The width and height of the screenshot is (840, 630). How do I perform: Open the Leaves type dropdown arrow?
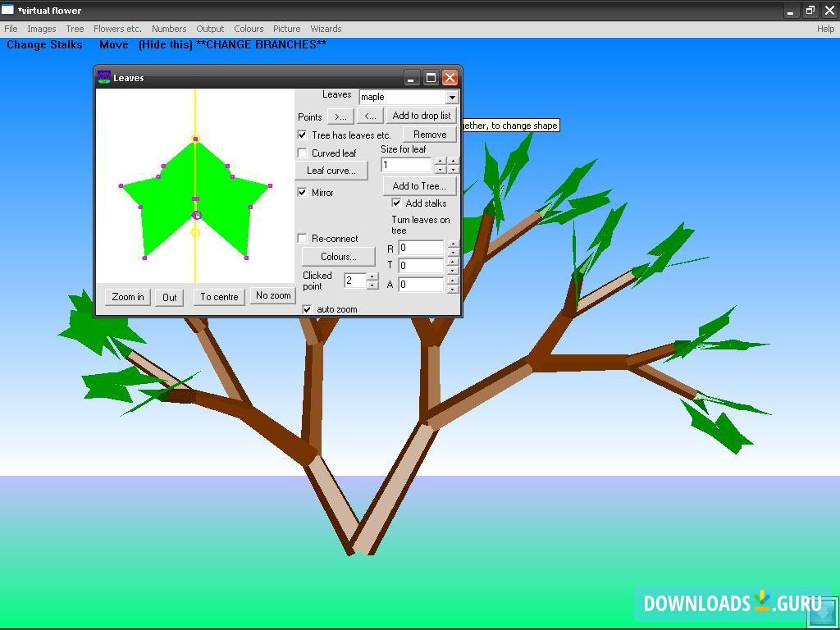452,97
